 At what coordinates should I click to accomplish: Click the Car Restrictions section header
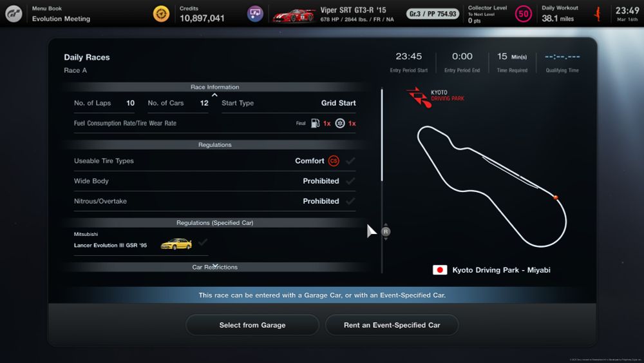click(x=215, y=267)
